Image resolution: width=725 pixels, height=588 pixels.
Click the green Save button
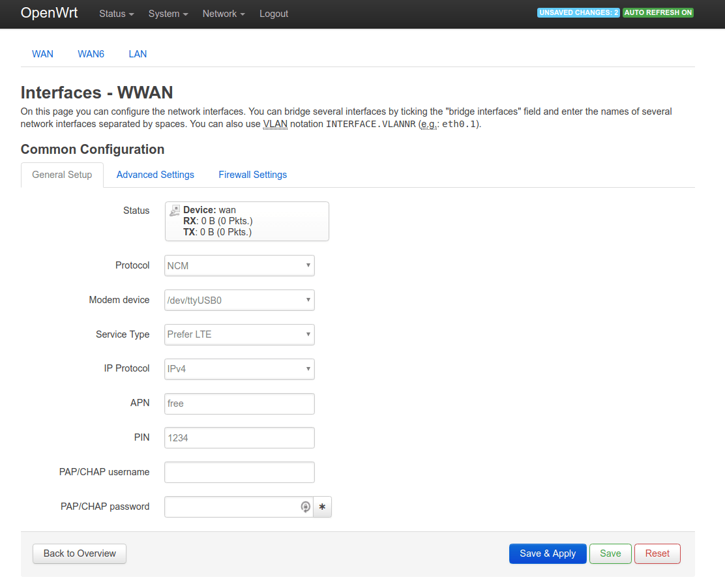[x=610, y=554]
